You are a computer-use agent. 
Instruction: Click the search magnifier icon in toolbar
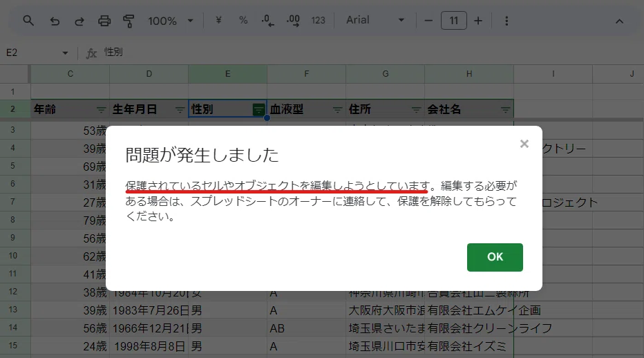click(28, 21)
